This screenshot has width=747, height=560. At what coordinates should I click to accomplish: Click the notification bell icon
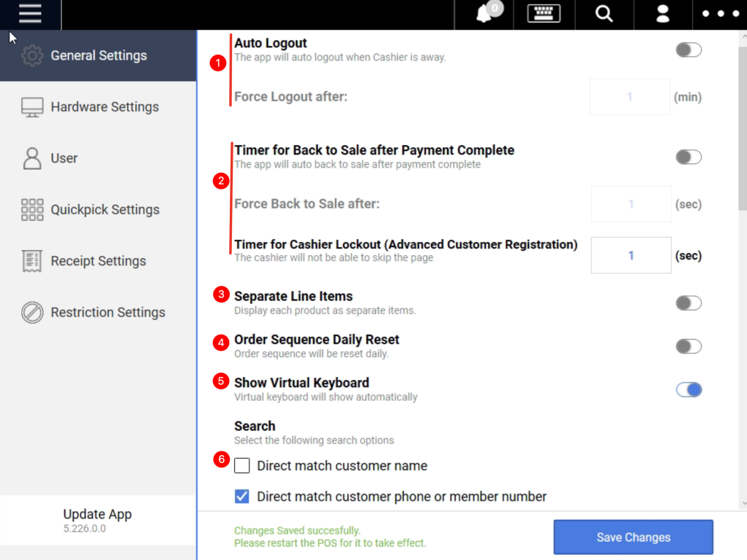coord(484,15)
